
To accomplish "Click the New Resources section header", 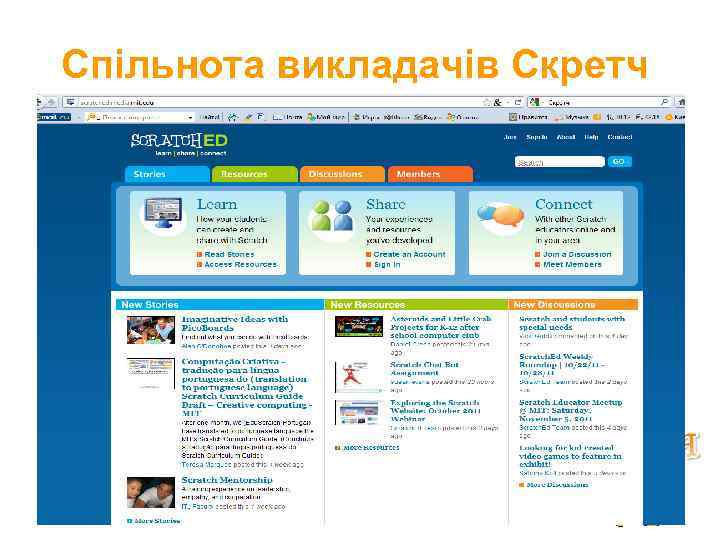I will (x=416, y=304).
